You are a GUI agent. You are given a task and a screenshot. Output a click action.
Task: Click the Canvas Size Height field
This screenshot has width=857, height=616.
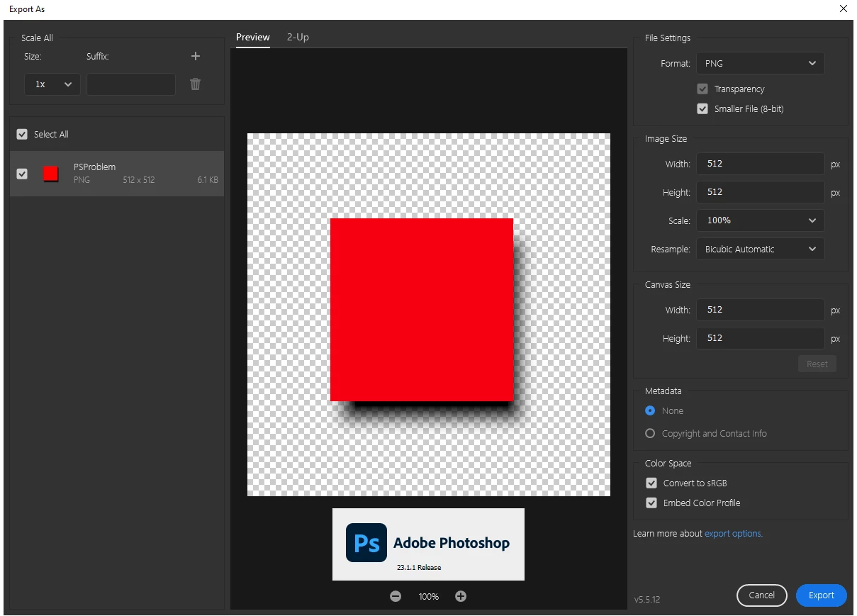[x=761, y=338]
